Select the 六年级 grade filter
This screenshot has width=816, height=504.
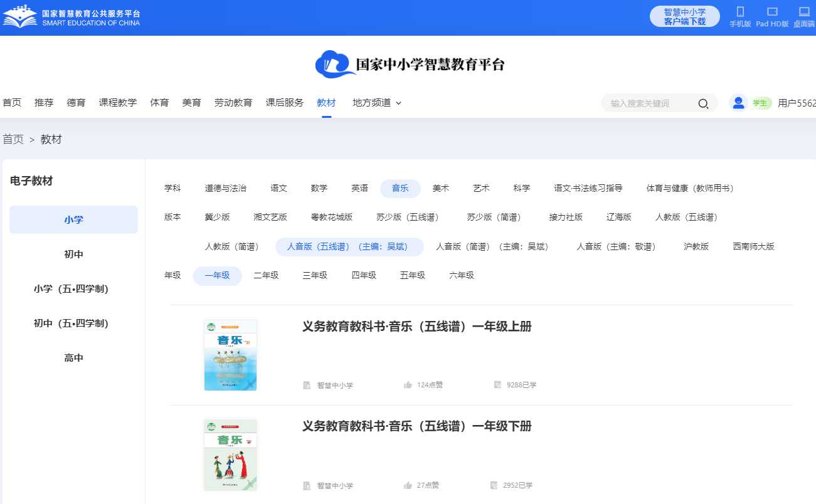point(462,275)
